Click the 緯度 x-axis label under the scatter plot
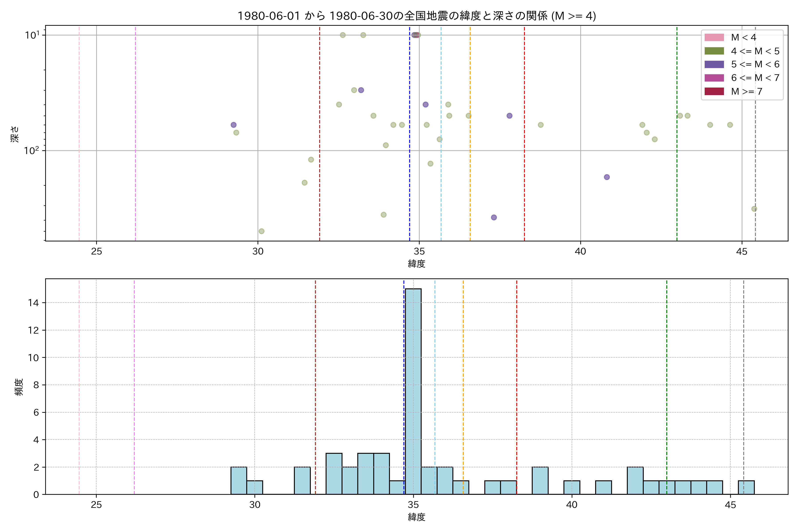The width and height of the screenshot is (798, 532). 416,263
